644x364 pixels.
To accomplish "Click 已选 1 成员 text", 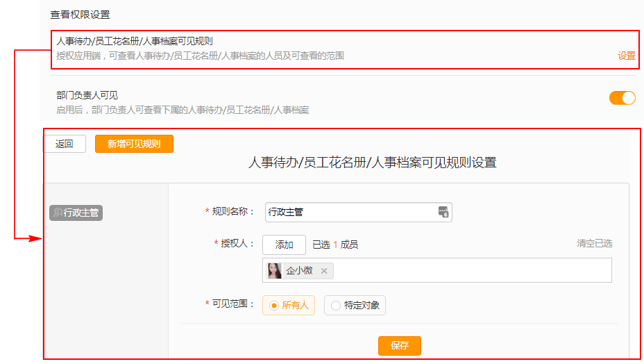I will coord(335,245).
